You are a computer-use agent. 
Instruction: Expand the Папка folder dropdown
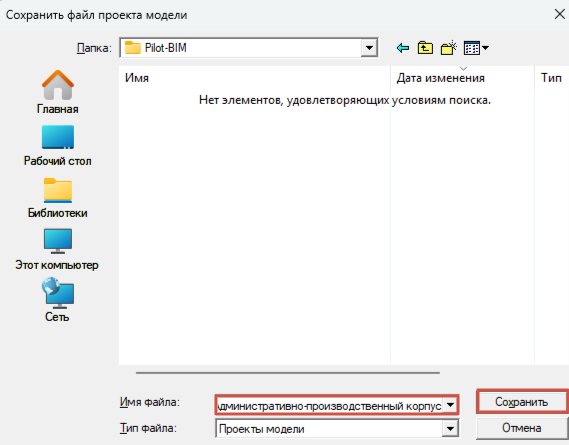coord(369,48)
